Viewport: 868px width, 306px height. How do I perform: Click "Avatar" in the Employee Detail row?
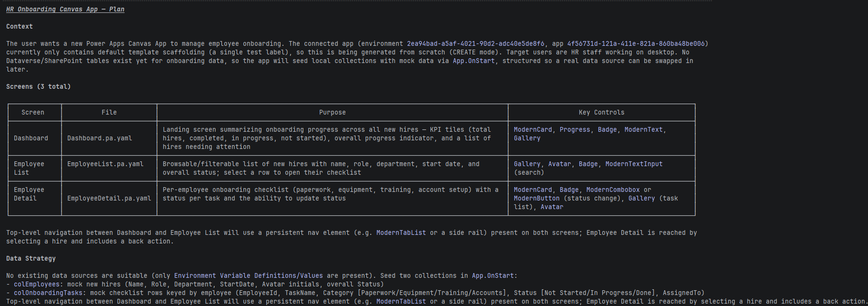point(552,207)
